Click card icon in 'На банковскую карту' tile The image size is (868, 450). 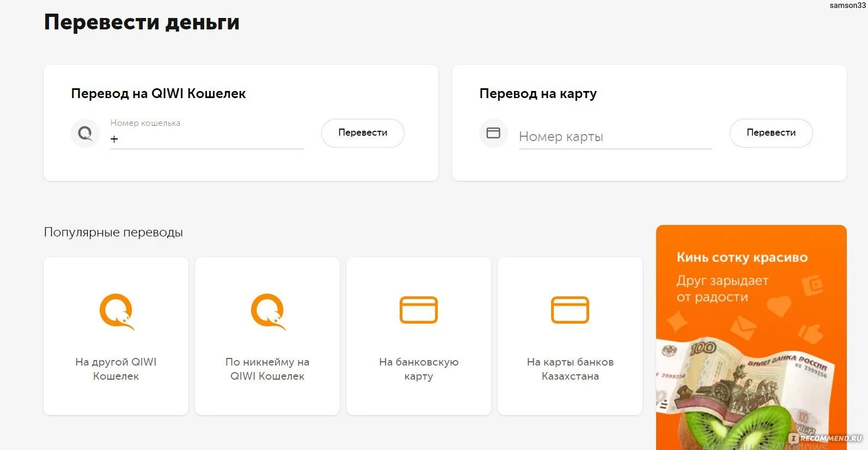tap(419, 310)
